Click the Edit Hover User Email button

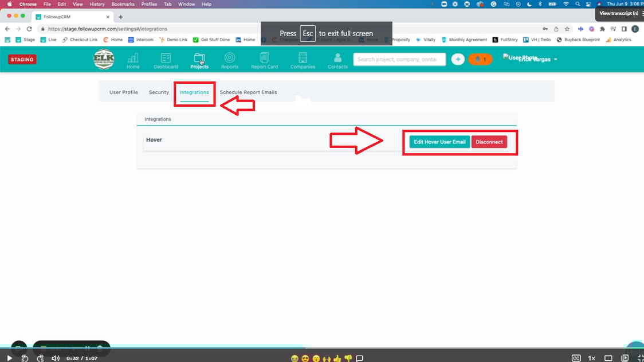(439, 142)
